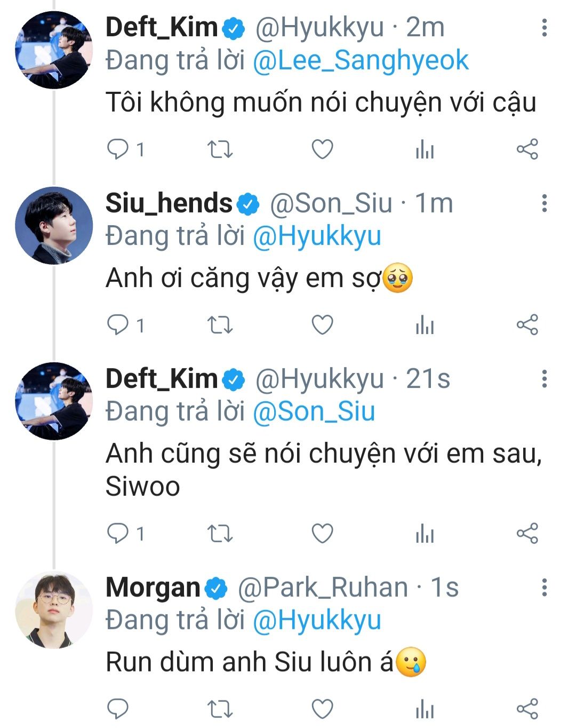This screenshot has height=728, width=576.
Task: Share Deft_Kim's tweet mentioning Siwoo
Action: (x=527, y=533)
